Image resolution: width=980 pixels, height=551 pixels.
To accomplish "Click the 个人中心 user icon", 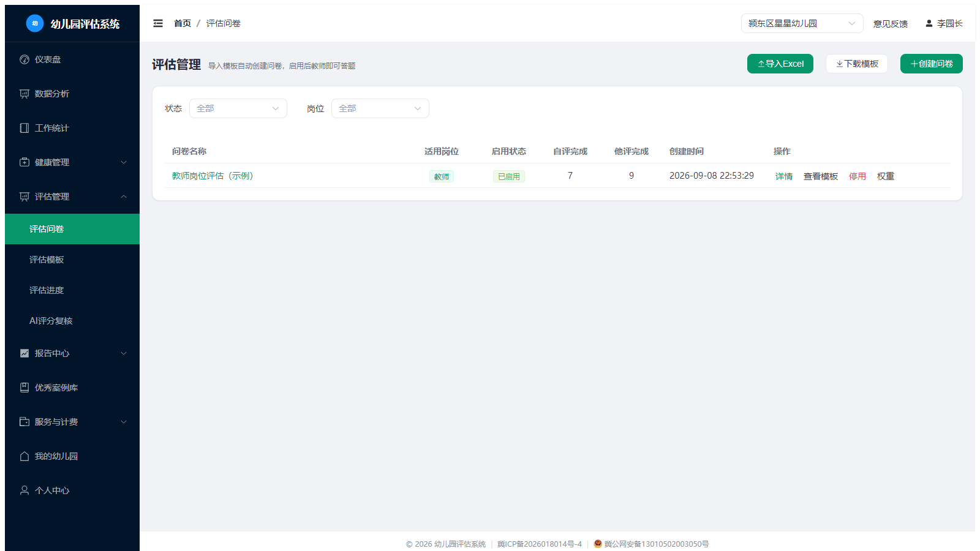I will pos(24,490).
